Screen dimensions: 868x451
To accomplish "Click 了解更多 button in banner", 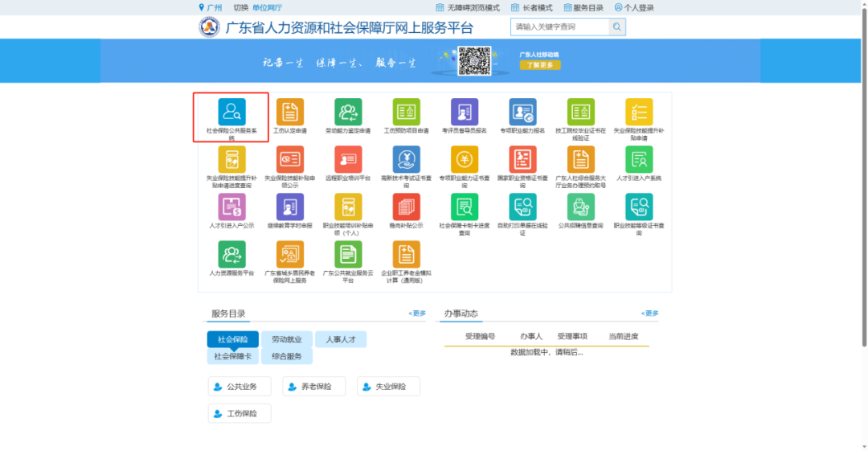I will coord(540,65).
